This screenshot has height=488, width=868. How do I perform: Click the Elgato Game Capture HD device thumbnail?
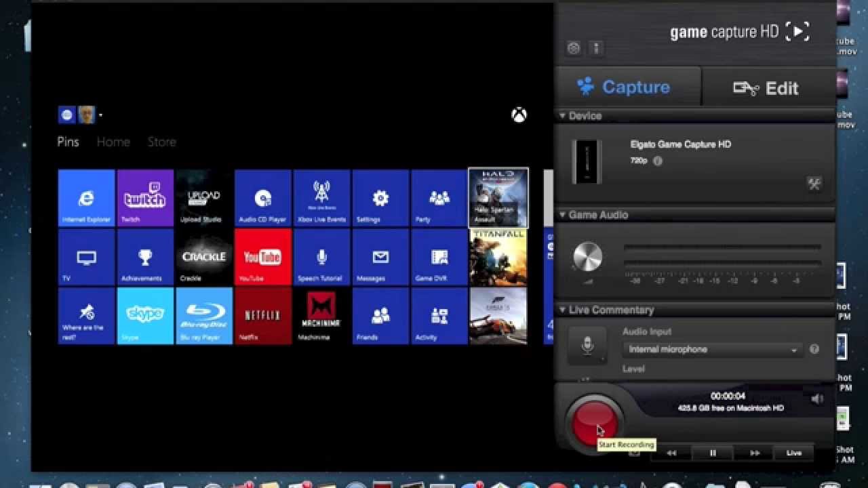point(586,162)
